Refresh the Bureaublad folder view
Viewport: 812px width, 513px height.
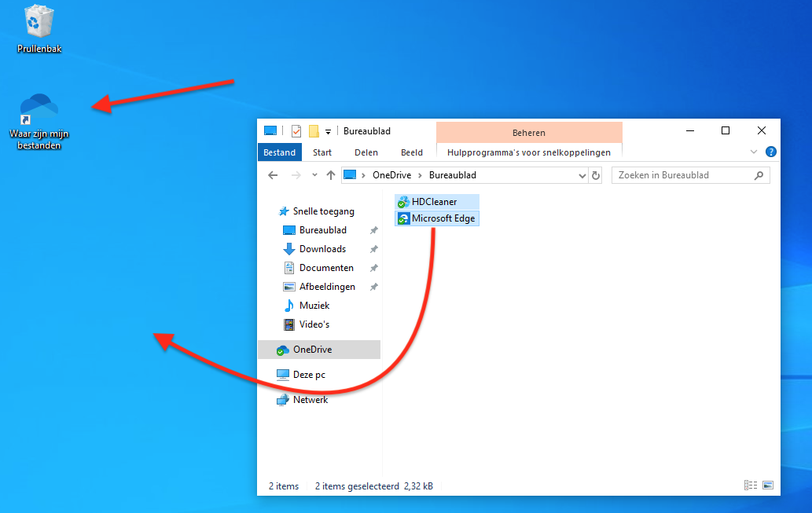(x=596, y=175)
